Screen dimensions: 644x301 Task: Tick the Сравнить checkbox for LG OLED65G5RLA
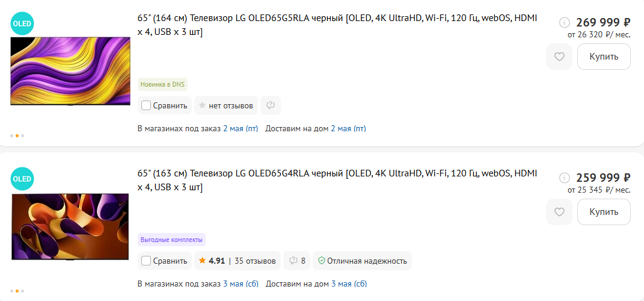click(146, 105)
